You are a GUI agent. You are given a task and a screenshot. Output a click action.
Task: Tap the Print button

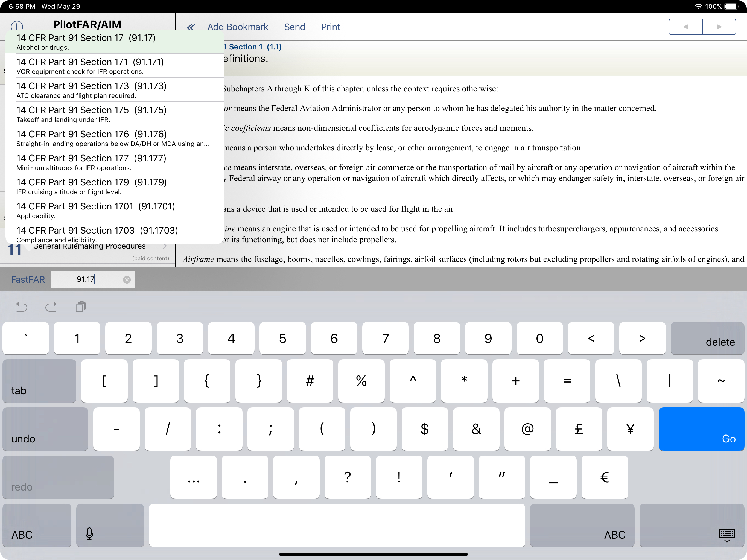[330, 27]
